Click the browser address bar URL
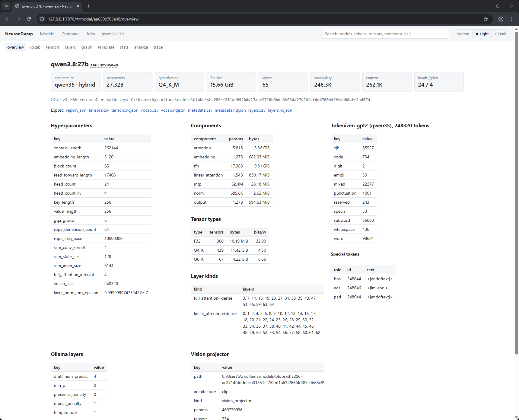519x420 pixels. pos(93,19)
